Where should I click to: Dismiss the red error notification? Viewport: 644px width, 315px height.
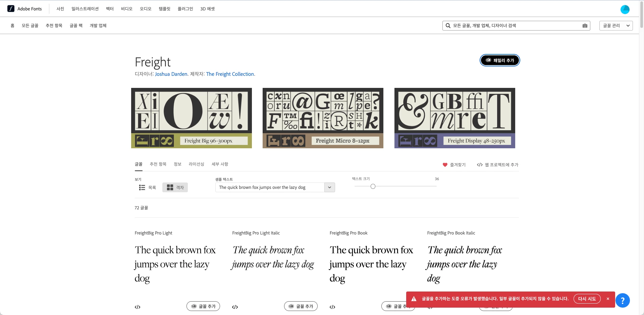(x=608, y=299)
